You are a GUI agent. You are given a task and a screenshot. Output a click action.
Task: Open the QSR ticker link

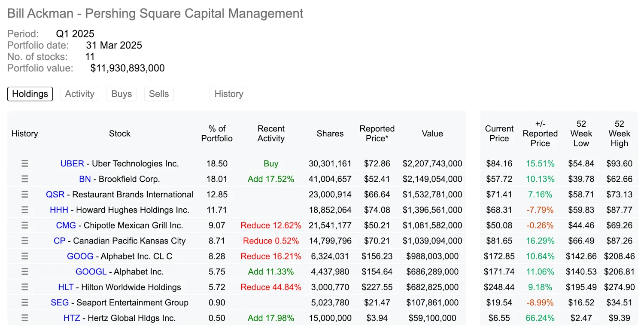click(55, 195)
